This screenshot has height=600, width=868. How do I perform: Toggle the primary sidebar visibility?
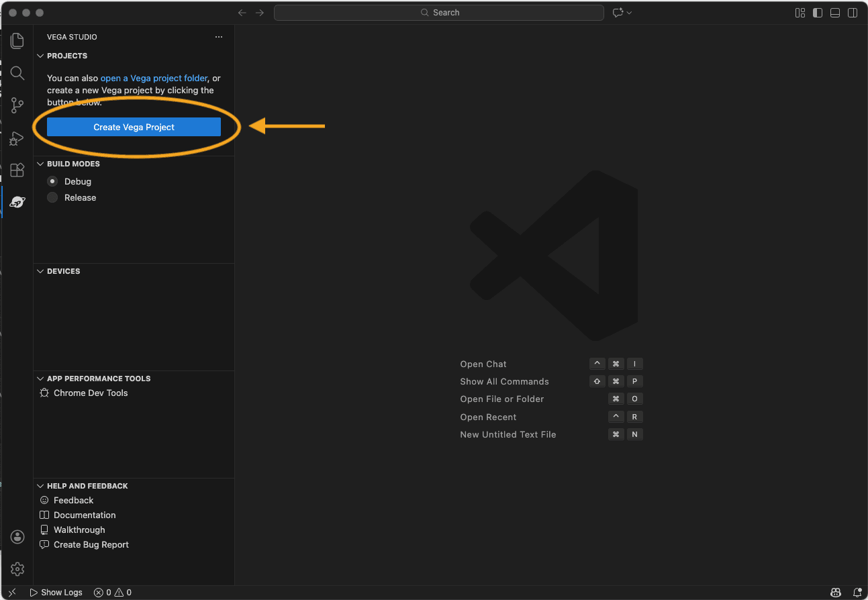(x=817, y=12)
